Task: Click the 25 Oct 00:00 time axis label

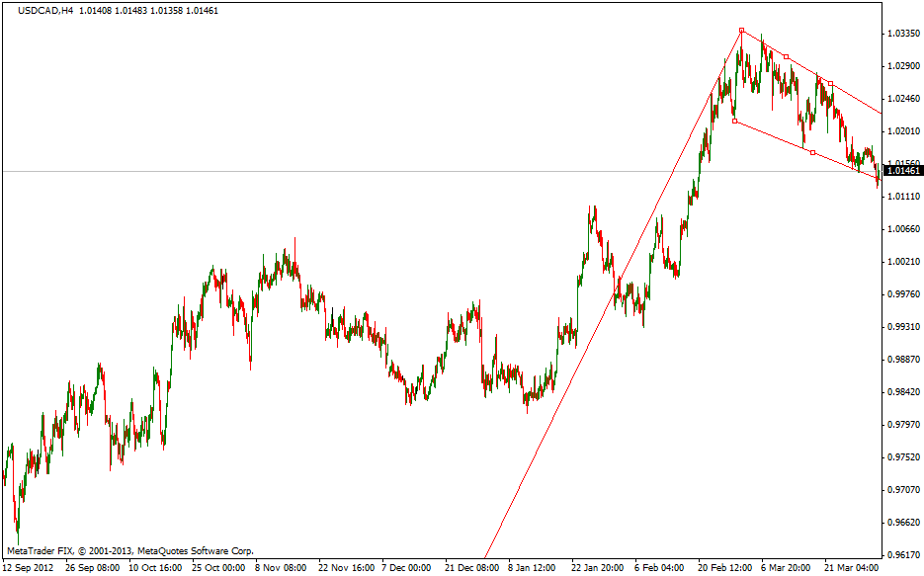Action: (x=219, y=568)
